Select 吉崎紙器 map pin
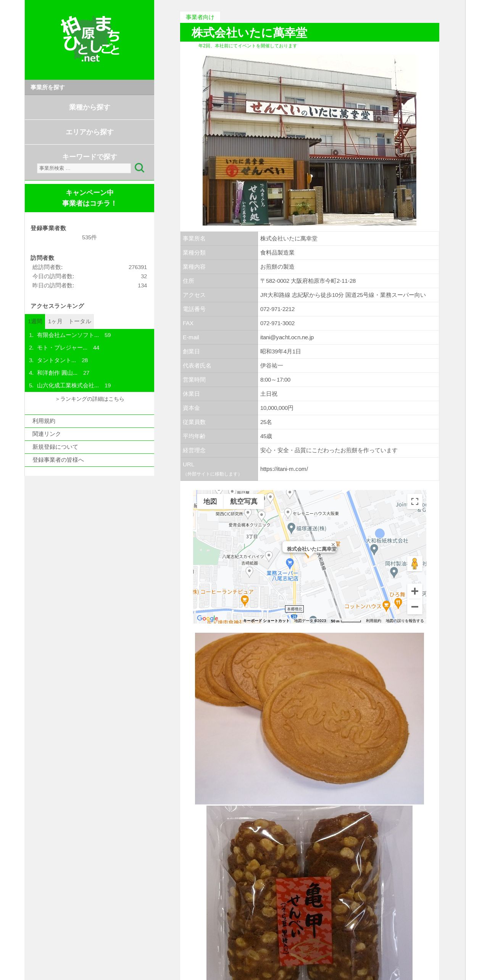Viewport: 490px width, 980px height. pos(249,572)
